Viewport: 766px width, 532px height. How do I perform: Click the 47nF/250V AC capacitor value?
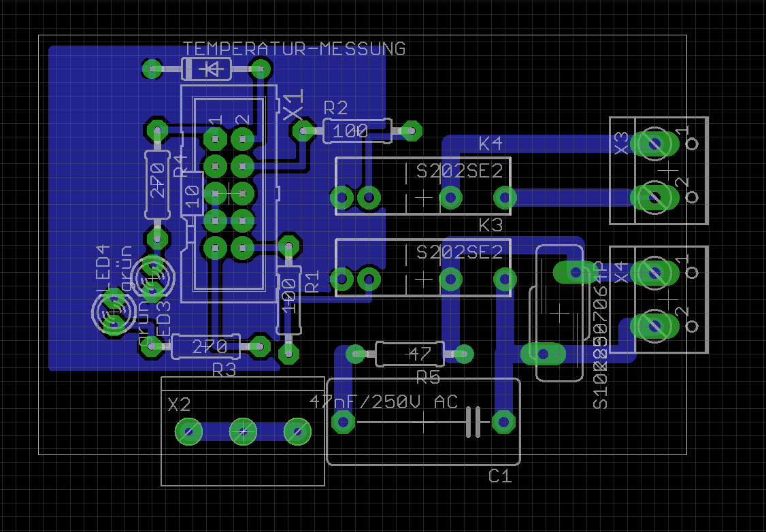point(384,402)
